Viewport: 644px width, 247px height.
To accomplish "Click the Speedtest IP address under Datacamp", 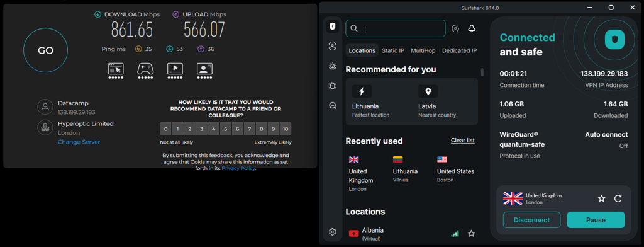I will pyautogui.click(x=77, y=112).
